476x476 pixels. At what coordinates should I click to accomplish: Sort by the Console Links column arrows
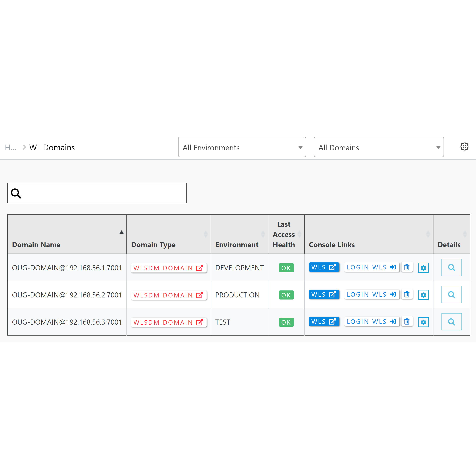(428, 234)
